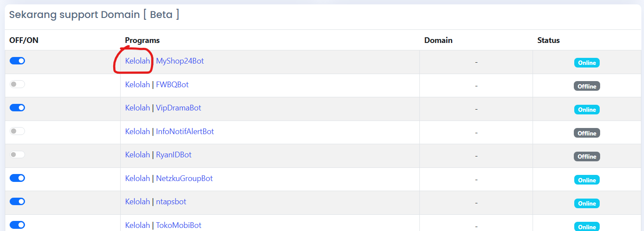Open the FWBQBot program link
Image resolution: width=644 pixels, height=231 pixels.
[172, 85]
